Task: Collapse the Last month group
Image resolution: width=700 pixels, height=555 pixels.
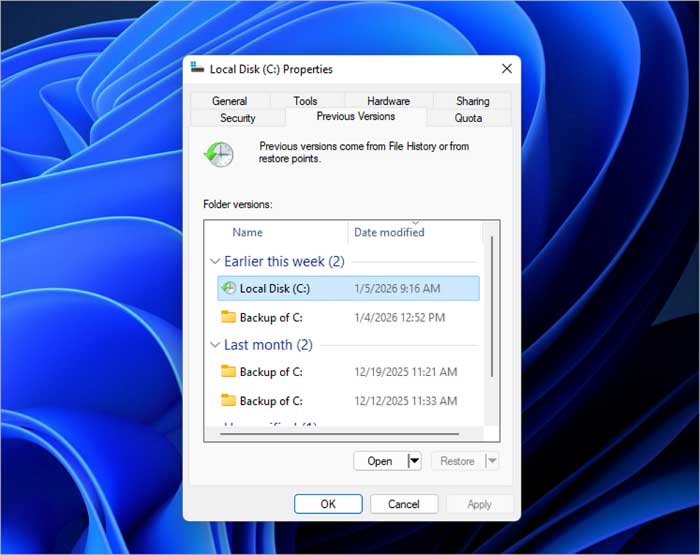Action: 214,346
